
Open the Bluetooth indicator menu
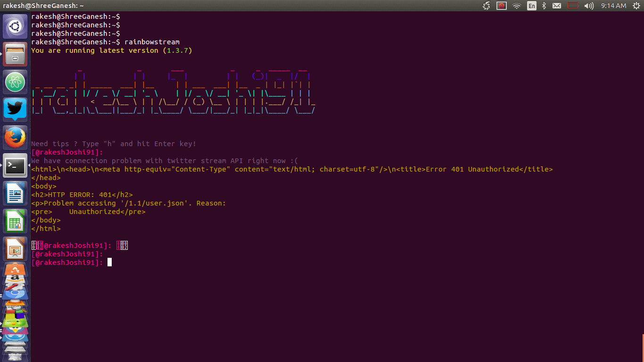click(x=544, y=6)
